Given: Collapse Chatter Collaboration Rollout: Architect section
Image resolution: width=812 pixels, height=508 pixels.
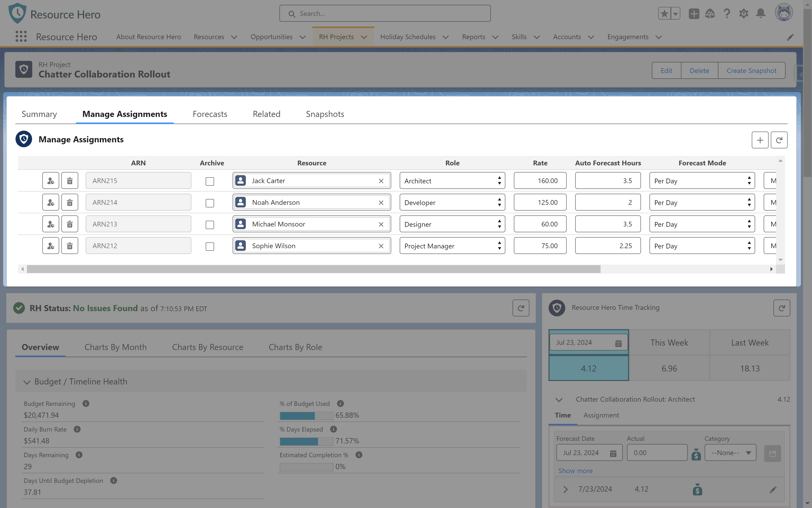Looking at the screenshot, I should pos(559,400).
